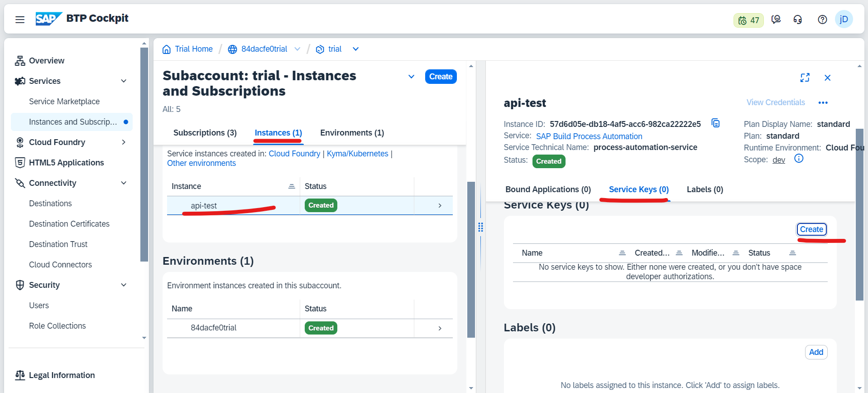This screenshot has height=393, width=868.
Task: Switch to the Instances (1) tab
Action: pyautogui.click(x=278, y=133)
